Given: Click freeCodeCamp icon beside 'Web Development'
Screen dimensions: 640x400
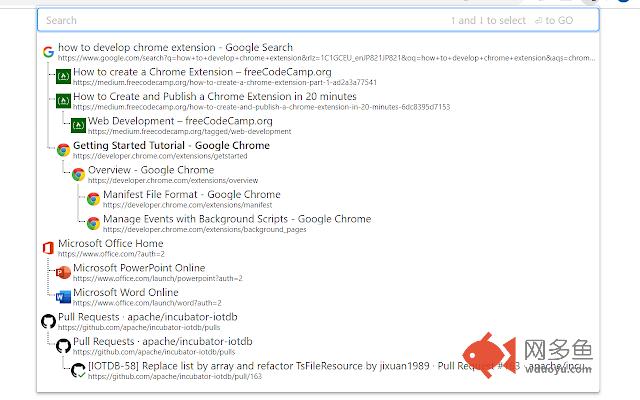Looking at the screenshot, I should coord(78,125).
